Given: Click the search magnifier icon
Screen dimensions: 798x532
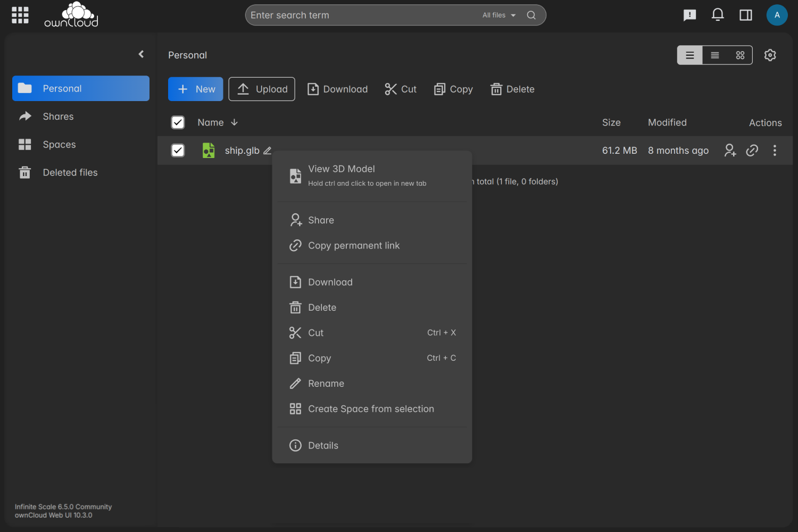Looking at the screenshot, I should pyautogui.click(x=531, y=15).
